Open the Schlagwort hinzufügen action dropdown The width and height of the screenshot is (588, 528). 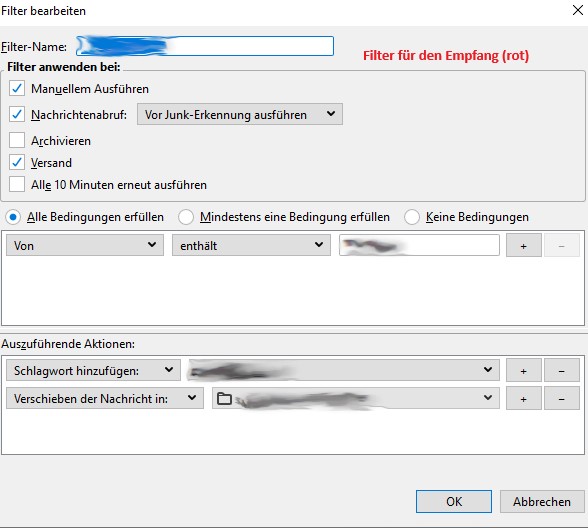click(x=93, y=370)
